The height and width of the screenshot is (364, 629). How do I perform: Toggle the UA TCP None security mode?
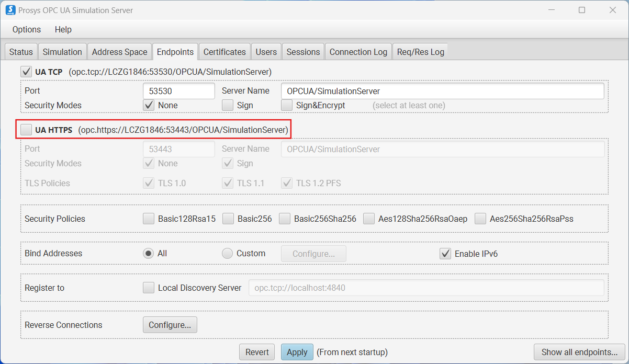pos(149,105)
